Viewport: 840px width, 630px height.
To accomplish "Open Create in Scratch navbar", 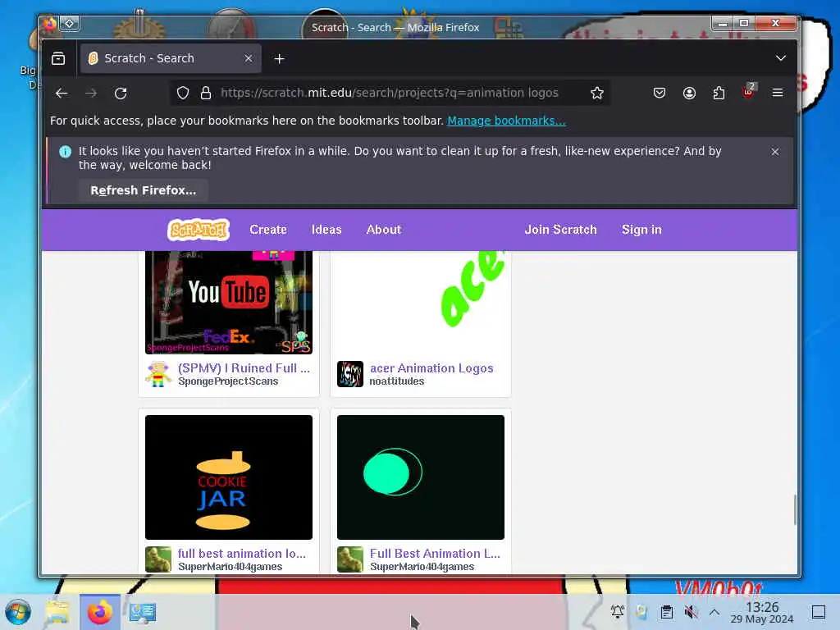I will [268, 230].
